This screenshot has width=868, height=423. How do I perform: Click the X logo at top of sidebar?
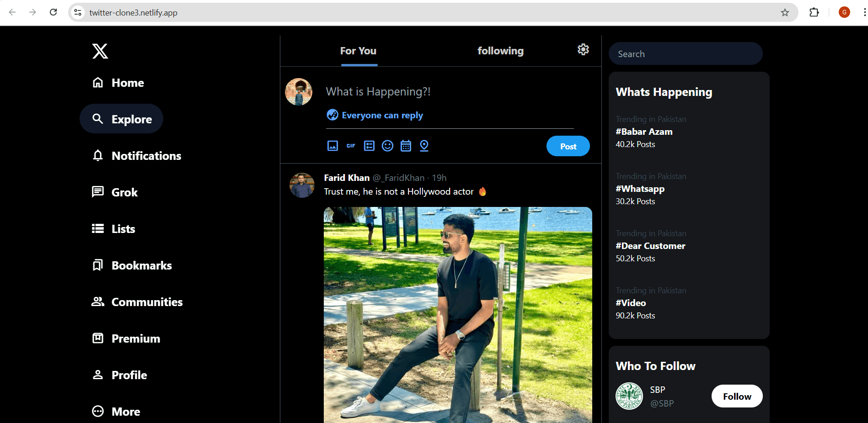[x=100, y=51]
